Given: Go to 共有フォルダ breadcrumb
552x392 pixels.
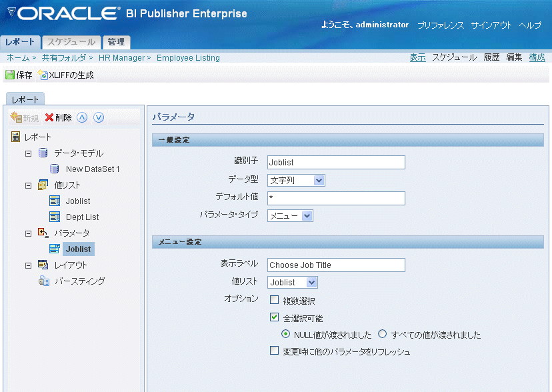Looking at the screenshot, I should pyautogui.click(x=64, y=58).
